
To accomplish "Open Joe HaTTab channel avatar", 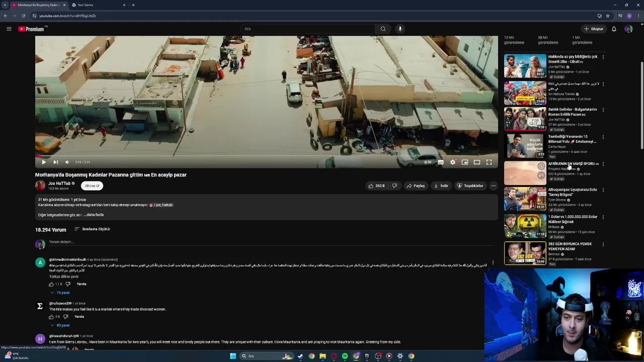I will (x=40, y=186).
